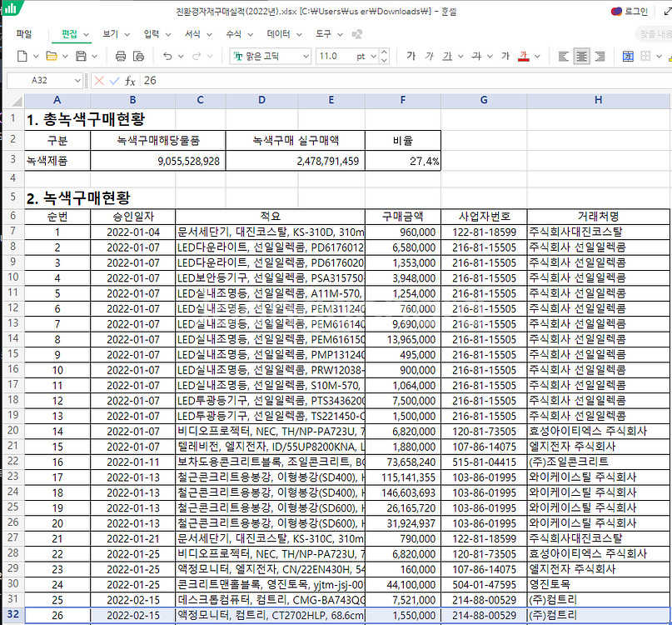
Task: Click the plain 가 icon before the font color
Action: [505, 56]
